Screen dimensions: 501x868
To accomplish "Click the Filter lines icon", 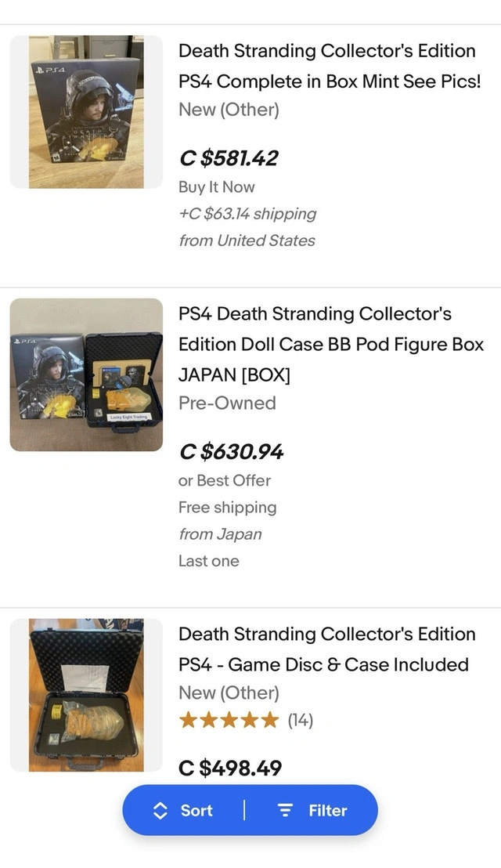I will pyautogui.click(x=286, y=811).
